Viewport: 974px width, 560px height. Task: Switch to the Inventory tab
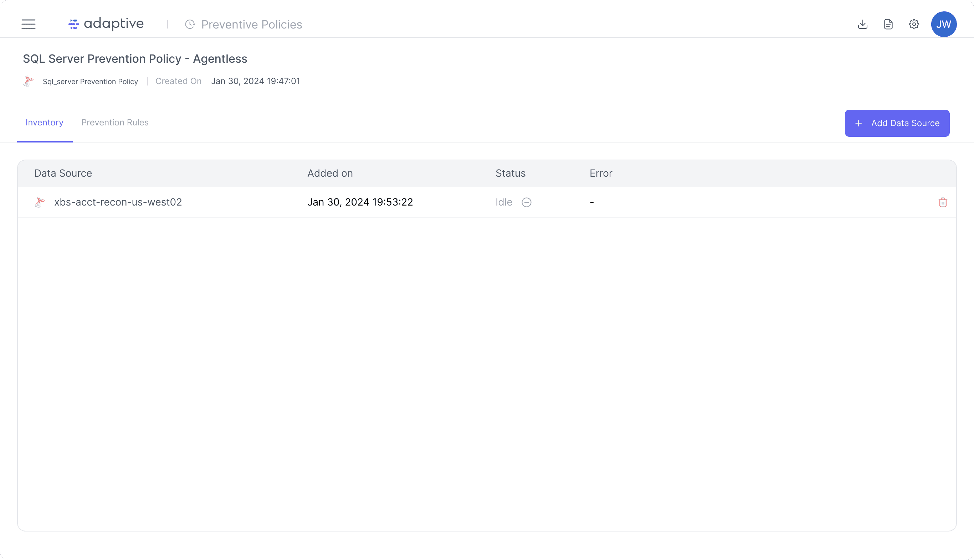[x=44, y=123]
